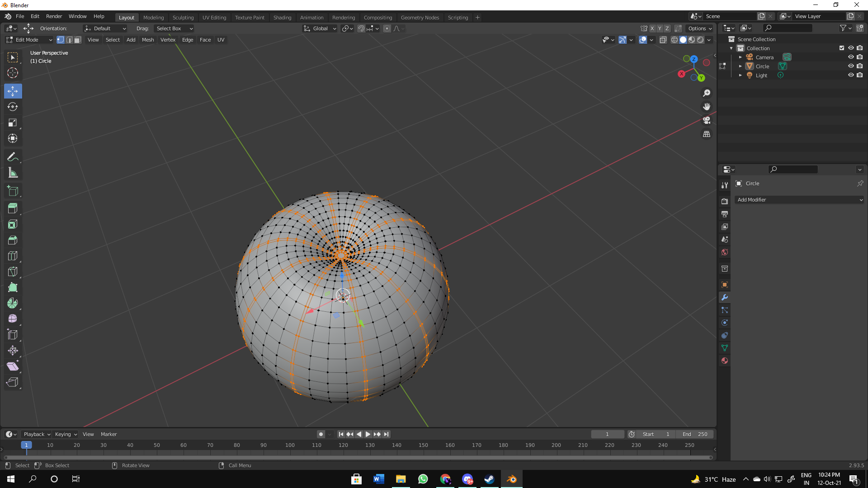
Task: Switch to the Sculpting workspace tab
Action: (x=183, y=18)
